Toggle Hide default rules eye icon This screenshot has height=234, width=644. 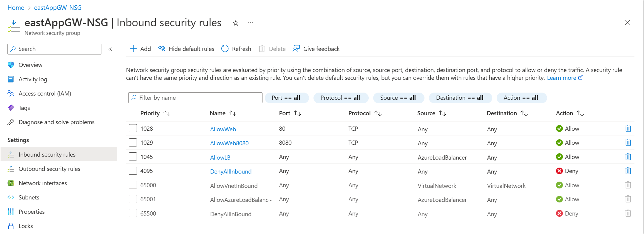click(x=162, y=48)
